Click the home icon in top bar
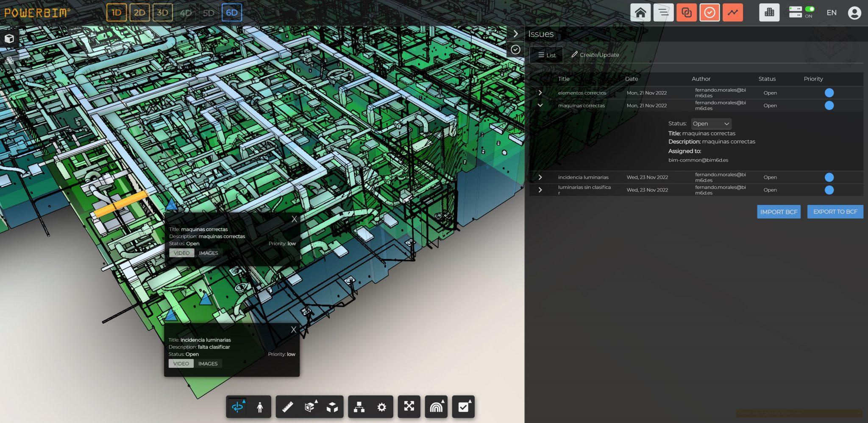 [641, 12]
